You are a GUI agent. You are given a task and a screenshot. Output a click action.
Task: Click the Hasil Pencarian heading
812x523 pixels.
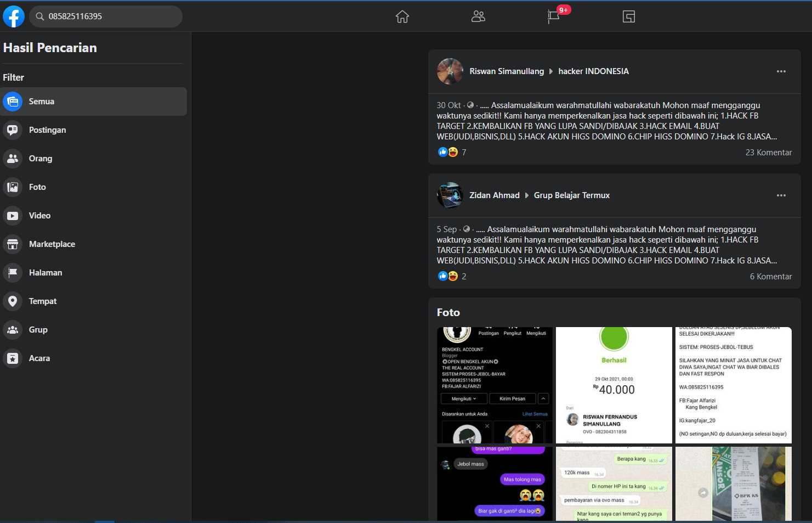pos(50,48)
